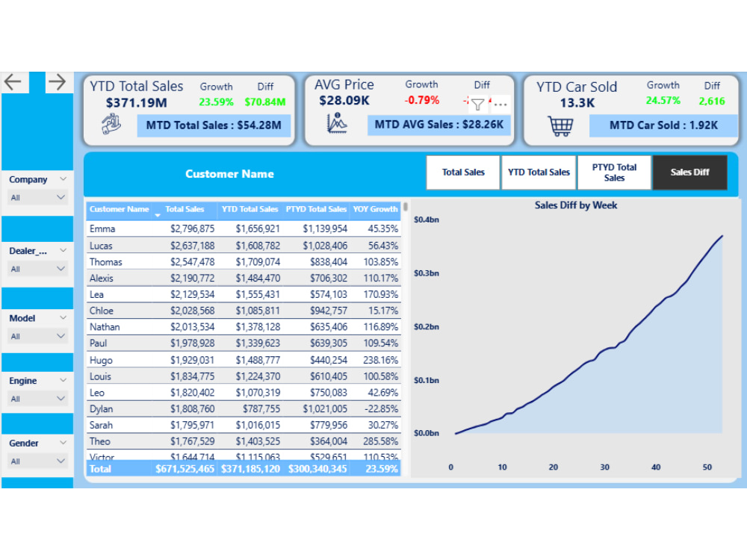
Task: Select the PTYD Total Sales button
Action: click(x=614, y=172)
